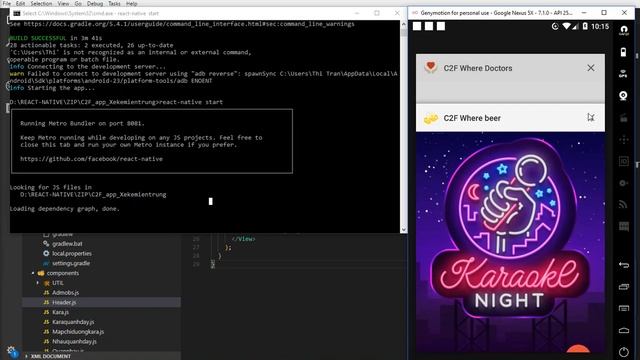The image size is (640, 360).
Task: Tap the C2F Where beer app icon
Action: [x=430, y=118]
